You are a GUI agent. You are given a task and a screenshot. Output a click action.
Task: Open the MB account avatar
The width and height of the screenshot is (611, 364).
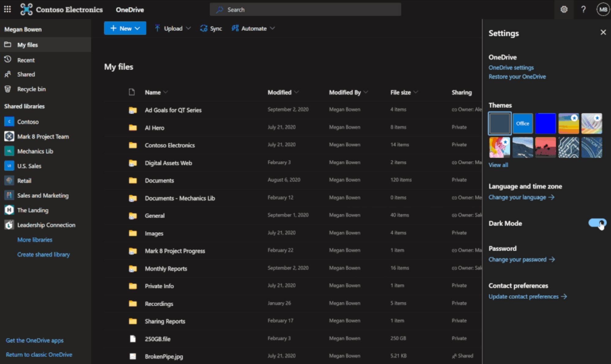[x=603, y=9]
